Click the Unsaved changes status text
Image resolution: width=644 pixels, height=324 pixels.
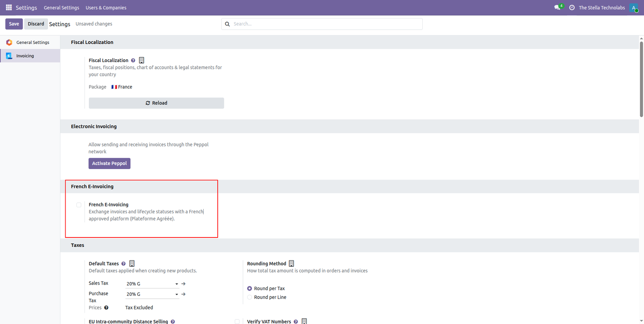pyautogui.click(x=94, y=24)
